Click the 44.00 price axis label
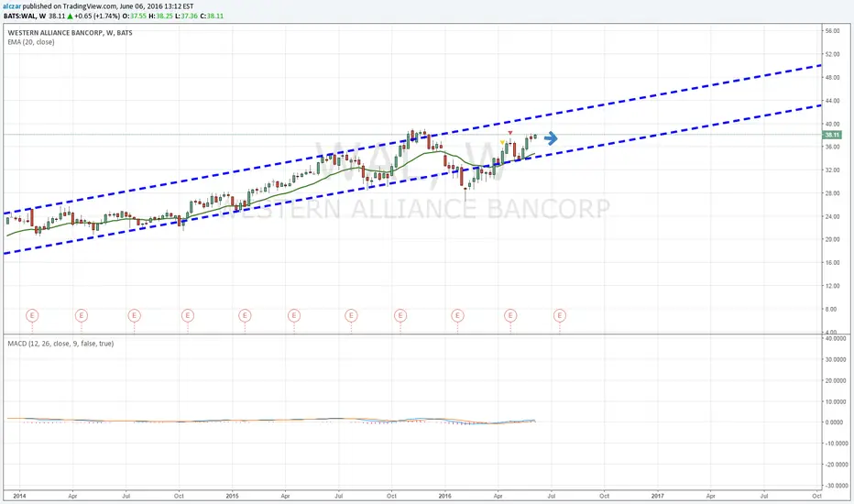The width and height of the screenshot is (854, 504). [x=832, y=101]
